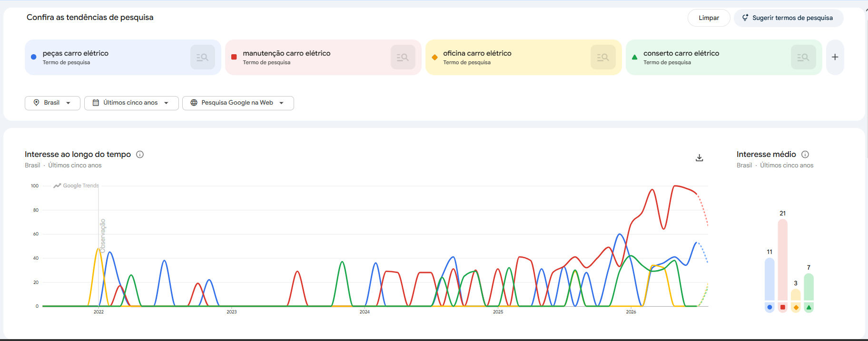
Task: Click the 2022 label on the time axis
Action: (x=99, y=312)
